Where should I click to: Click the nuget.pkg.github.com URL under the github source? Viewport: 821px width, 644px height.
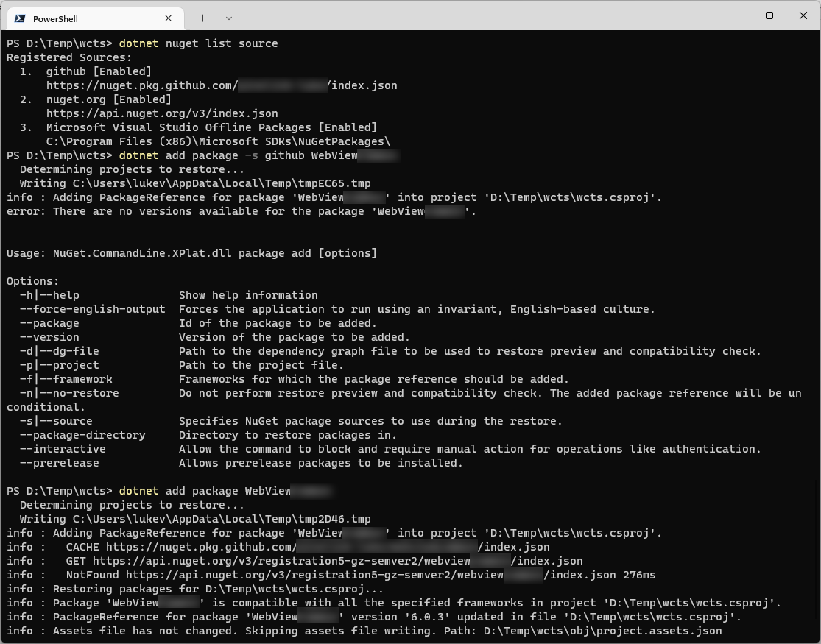pos(222,85)
